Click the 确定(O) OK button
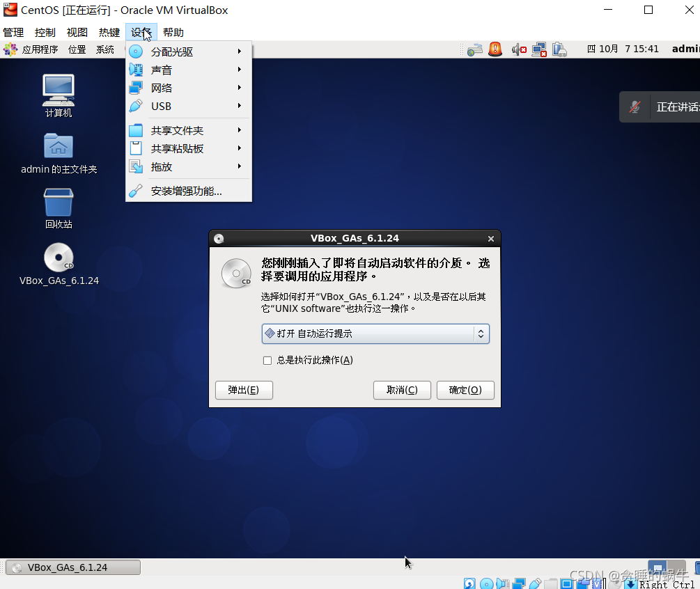Image resolution: width=700 pixels, height=589 pixels. (465, 390)
